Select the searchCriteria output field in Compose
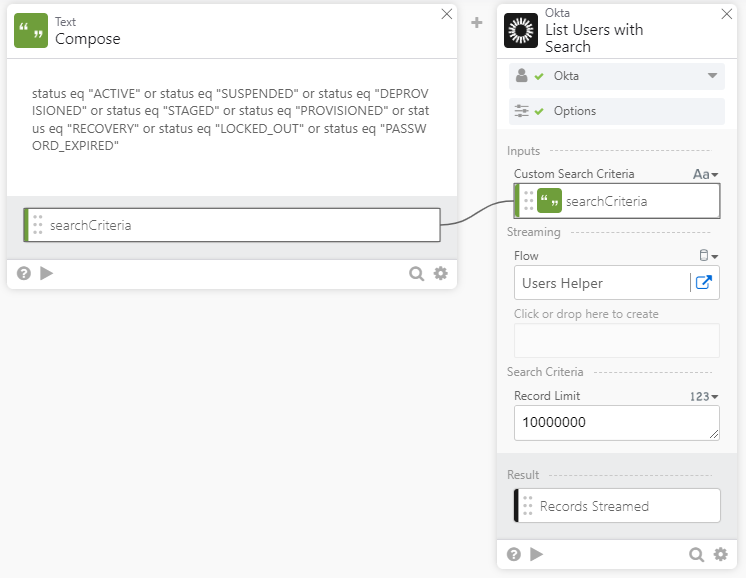The width and height of the screenshot is (746, 578). click(x=232, y=225)
